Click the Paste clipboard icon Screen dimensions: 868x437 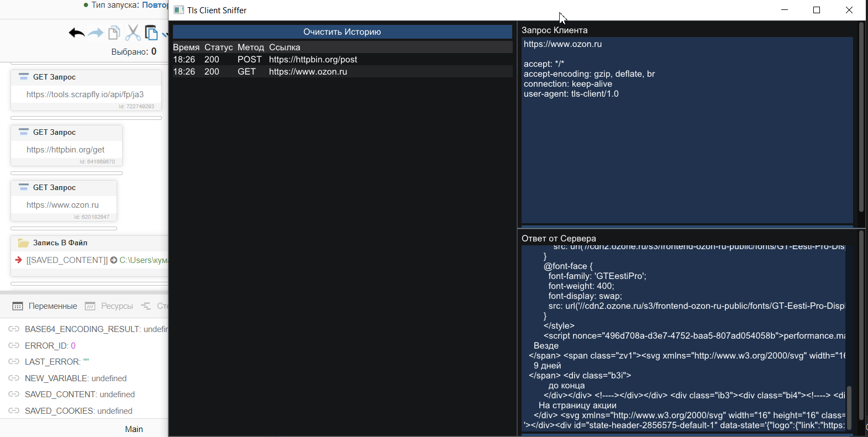point(151,33)
